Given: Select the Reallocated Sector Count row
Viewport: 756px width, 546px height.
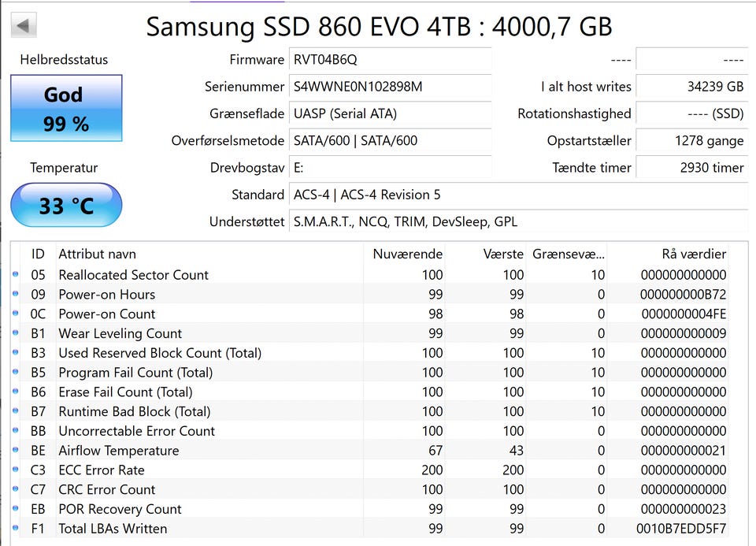Looking at the screenshot, I should tap(370, 275).
